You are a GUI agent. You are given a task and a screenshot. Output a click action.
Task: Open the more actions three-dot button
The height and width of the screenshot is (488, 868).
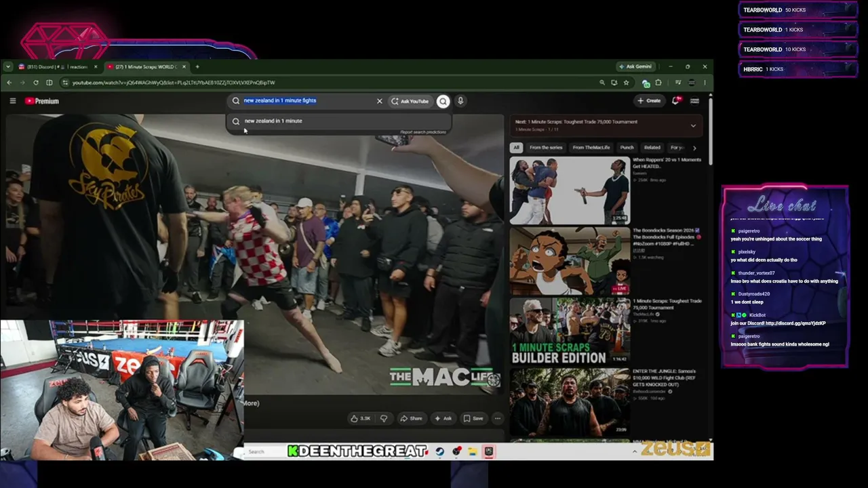click(498, 418)
